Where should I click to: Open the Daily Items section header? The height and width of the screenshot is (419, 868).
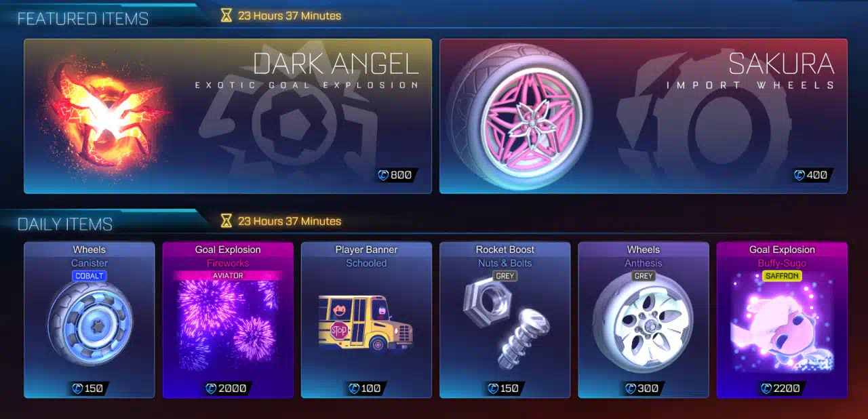pos(65,224)
